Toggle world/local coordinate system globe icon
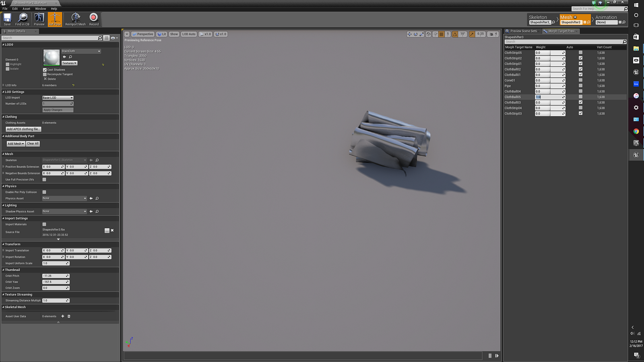This screenshot has height=362, width=644. coord(429,34)
